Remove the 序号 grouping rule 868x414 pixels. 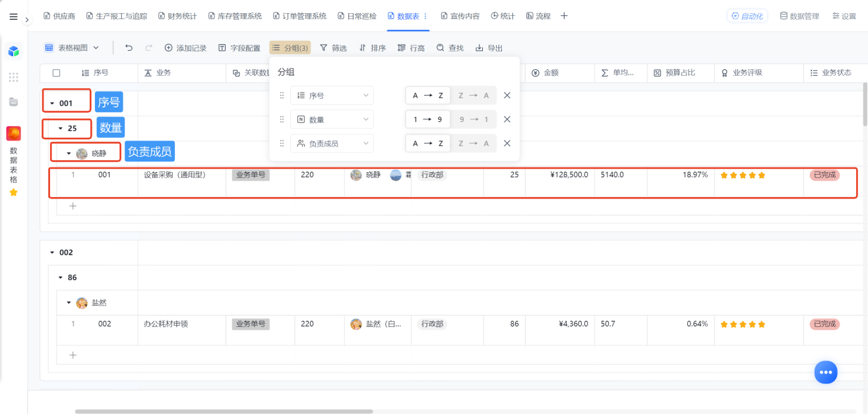pyautogui.click(x=507, y=96)
